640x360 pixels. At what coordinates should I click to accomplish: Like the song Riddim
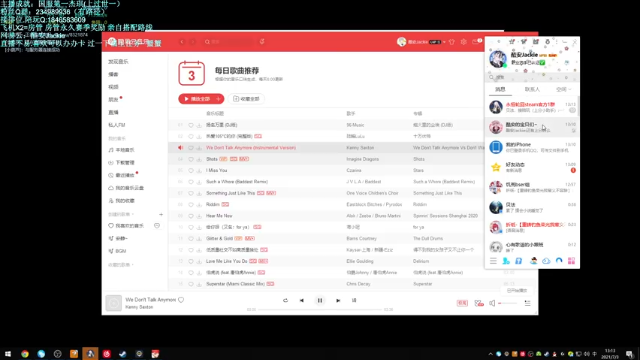point(191,204)
